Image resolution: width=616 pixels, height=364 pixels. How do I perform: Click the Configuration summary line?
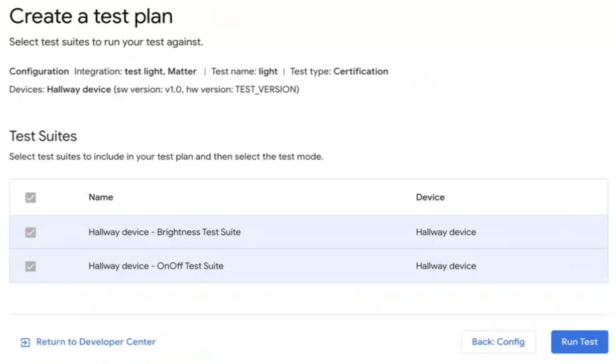(39, 71)
